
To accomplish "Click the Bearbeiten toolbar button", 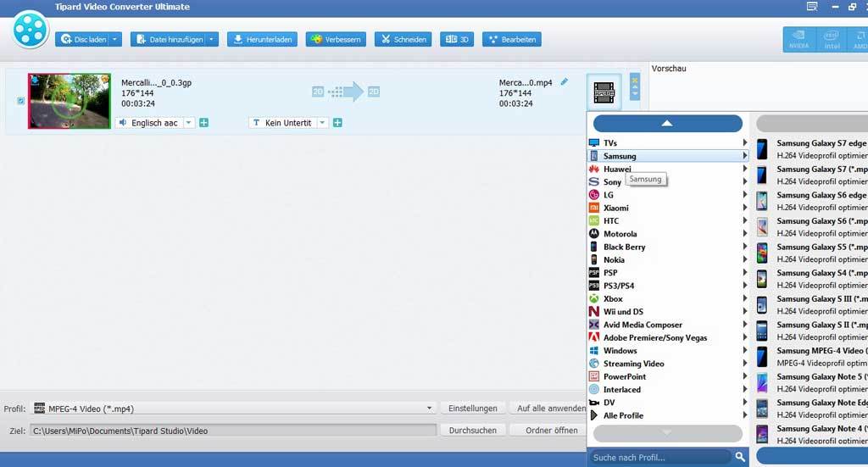I will [x=512, y=39].
